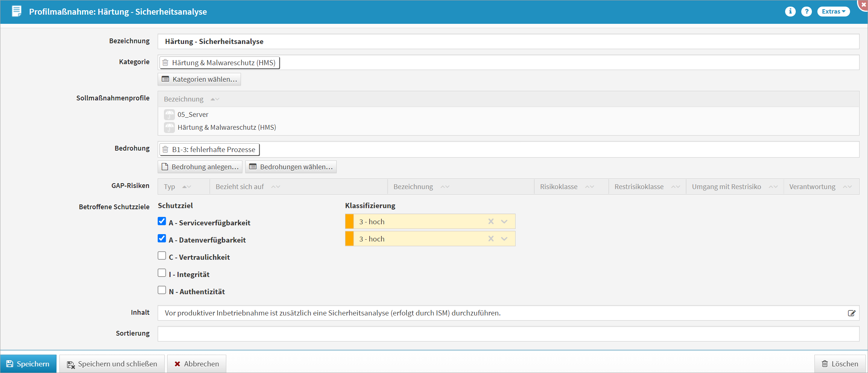This screenshot has height=373, width=868.
Task: Uncheck A - Serviceverfügbarkeit checkbox
Action: (x=162, y=221)
